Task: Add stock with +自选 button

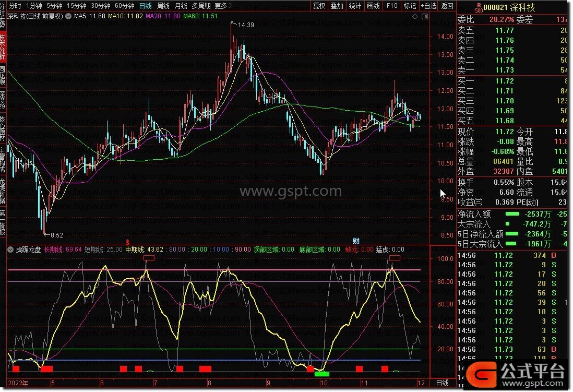Action: point(428,6)
